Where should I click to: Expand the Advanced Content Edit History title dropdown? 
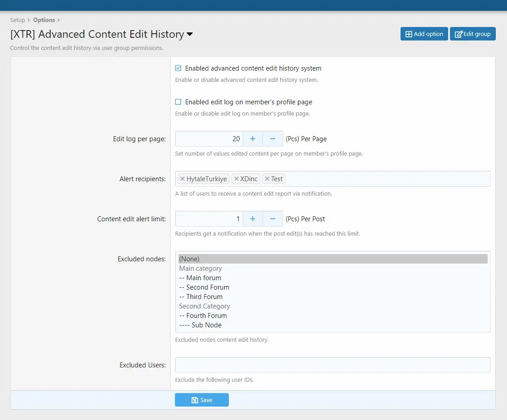[x=190, y=34]
